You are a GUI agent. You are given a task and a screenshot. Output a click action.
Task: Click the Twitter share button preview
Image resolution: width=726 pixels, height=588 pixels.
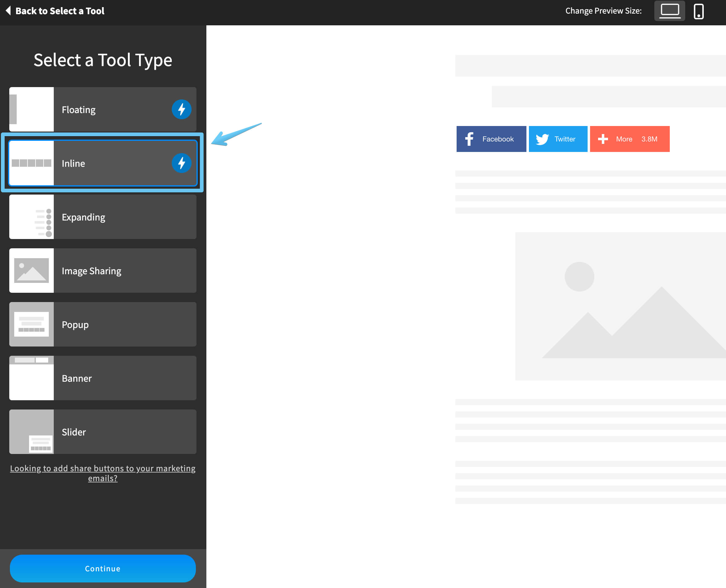558,139
